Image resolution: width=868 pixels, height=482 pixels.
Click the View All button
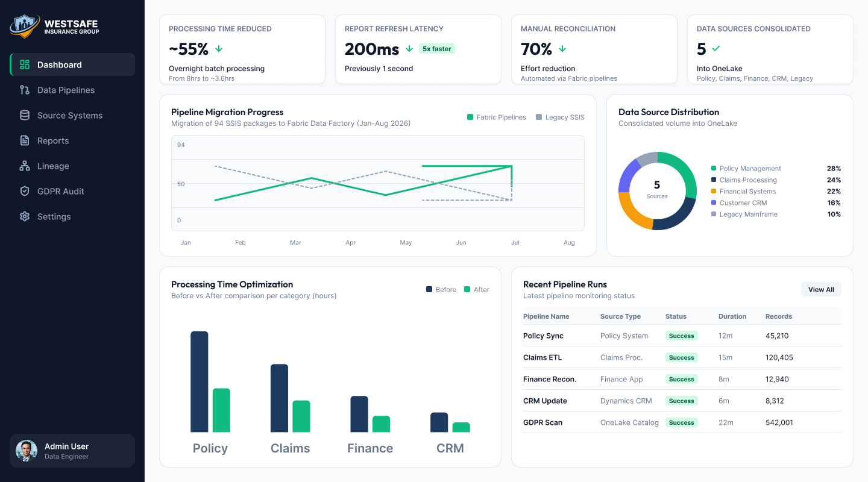[821, 290]
